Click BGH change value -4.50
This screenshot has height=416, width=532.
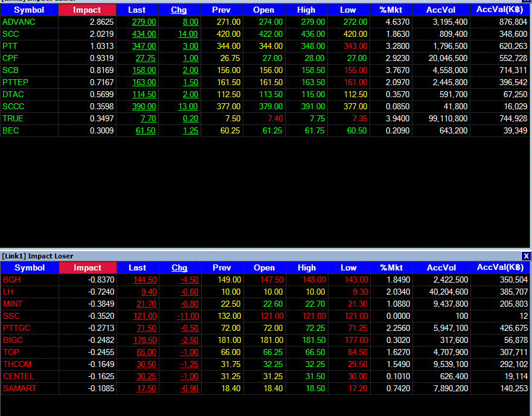pyautogui.click(x=190, y=280)
